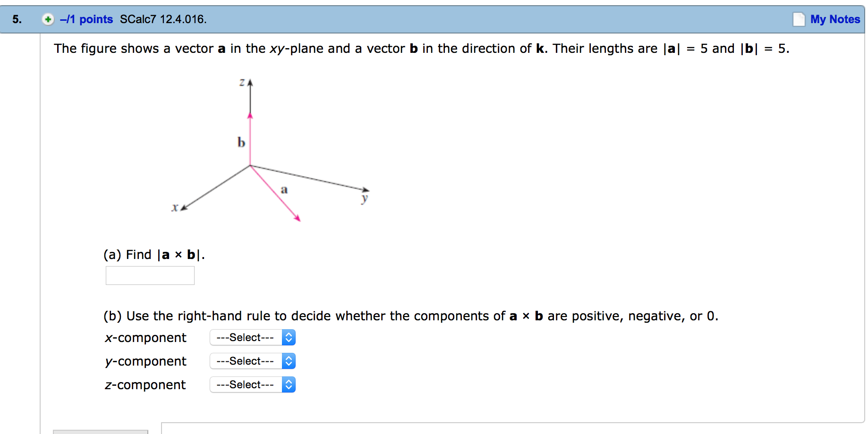
Task: Click the –/1 points link
Action: pyautogui.click(x=86, y=19)
